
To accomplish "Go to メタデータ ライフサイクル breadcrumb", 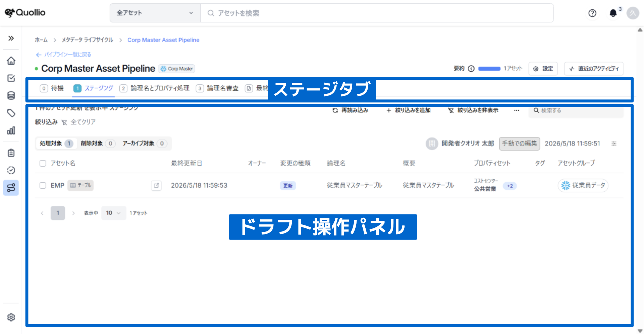I will (87, 40).
